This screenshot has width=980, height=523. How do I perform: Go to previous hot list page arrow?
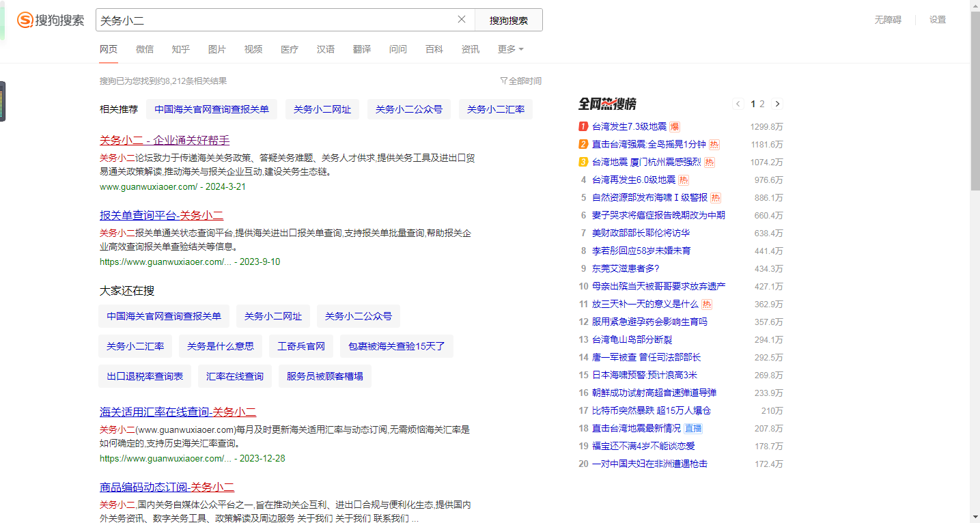point(738,104)
